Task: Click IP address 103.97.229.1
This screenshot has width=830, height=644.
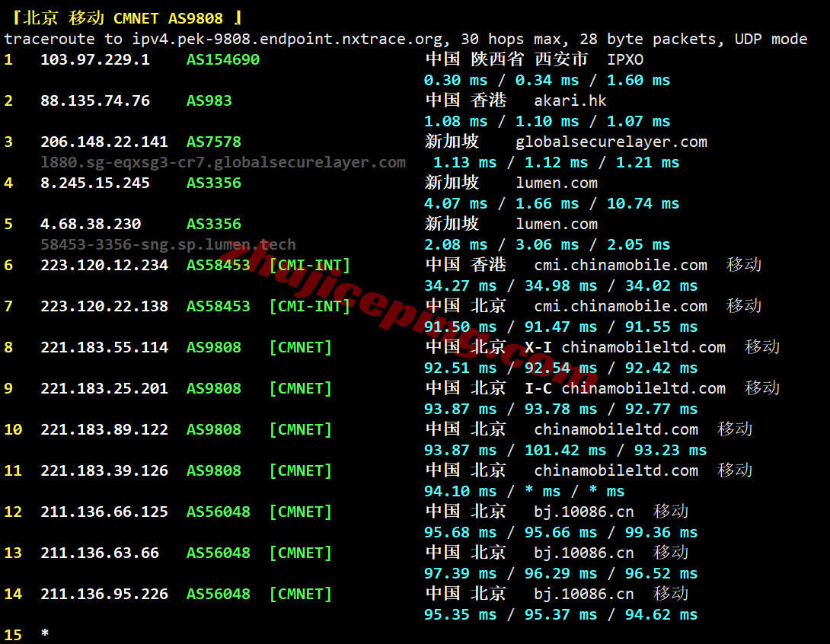Action: 95,59
